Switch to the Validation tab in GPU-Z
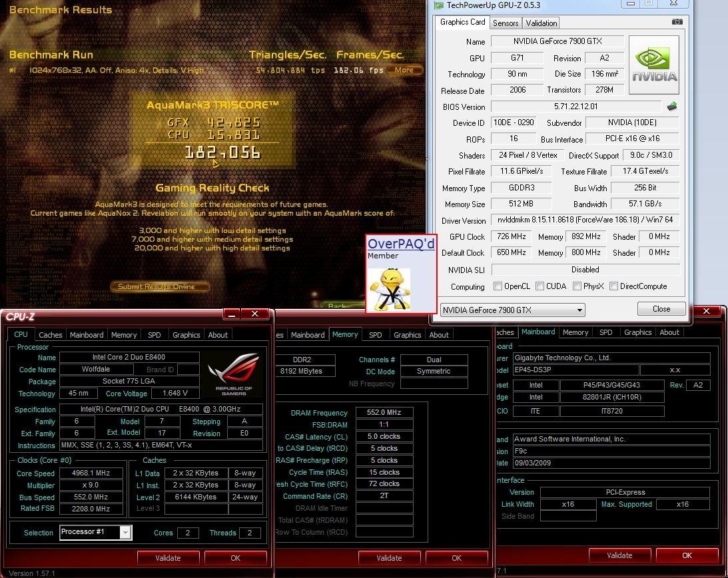 coord(541,23)
